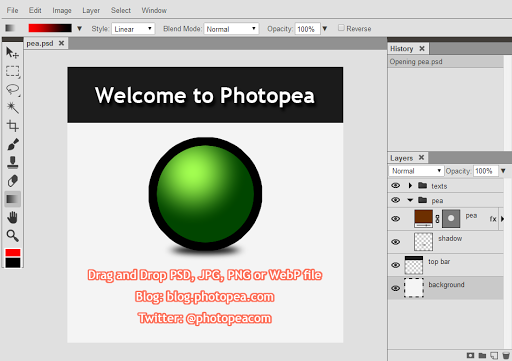Select the Gradient tool in toolbox

pyautogui.click(x=13, y=199)
